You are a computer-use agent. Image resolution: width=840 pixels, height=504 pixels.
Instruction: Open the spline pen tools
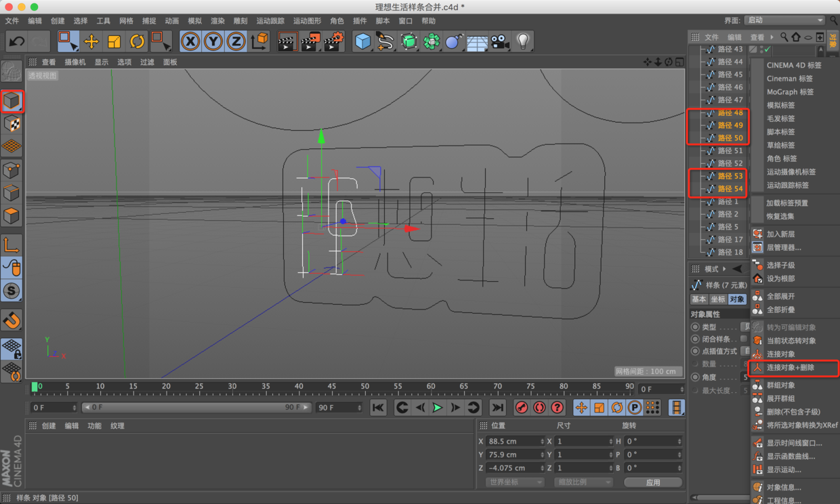pyautogui.click(x=385, y=41)
